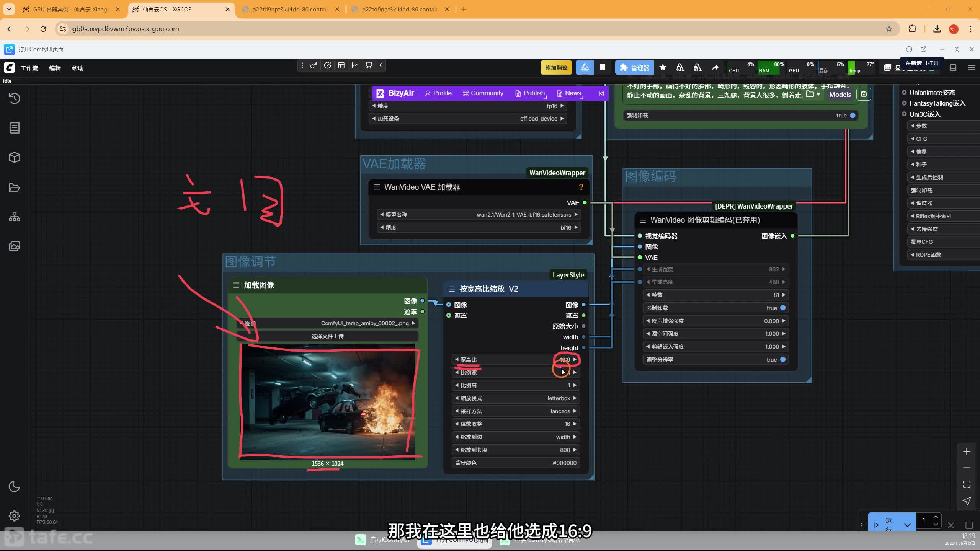
Task: Click the share arrow icon
Action: (715, 68)
